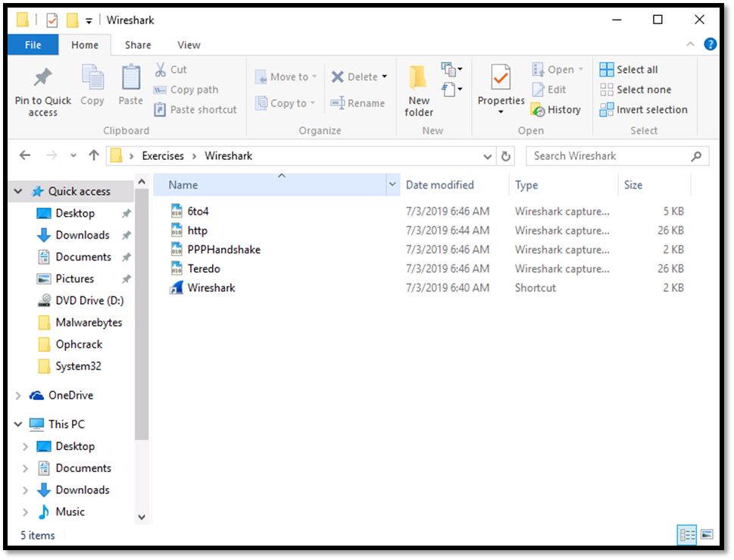Open the Help question mark icon
This screenshot has height=560, width=734.
tap(710, 44)
